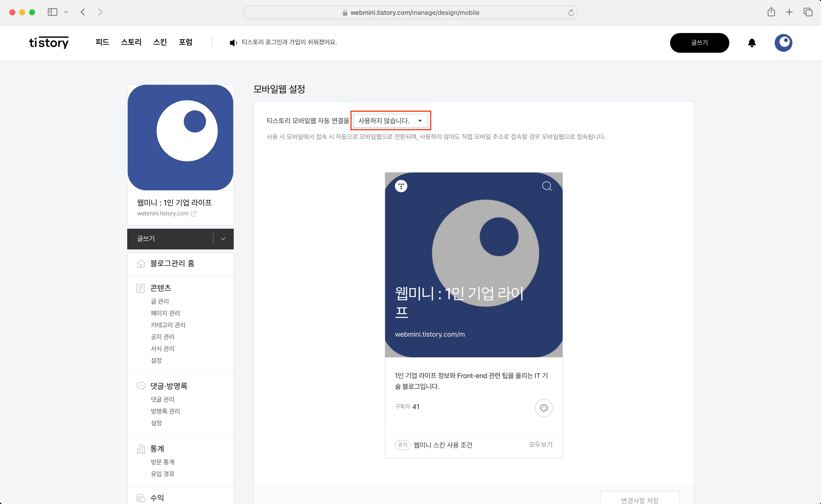Viewport: 821px width, 504px height.
Task: Expand the sidebar toggle dropdown arrow
Action: 66,12
